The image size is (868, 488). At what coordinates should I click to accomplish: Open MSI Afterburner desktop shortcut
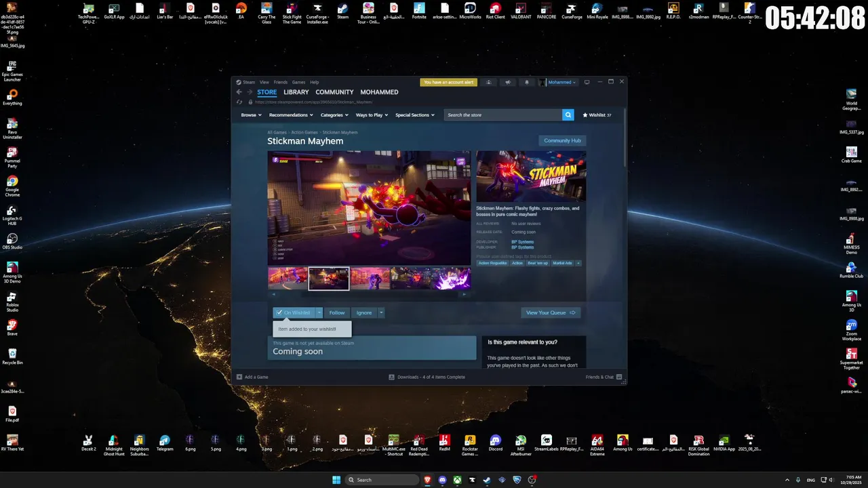[521, 445]
